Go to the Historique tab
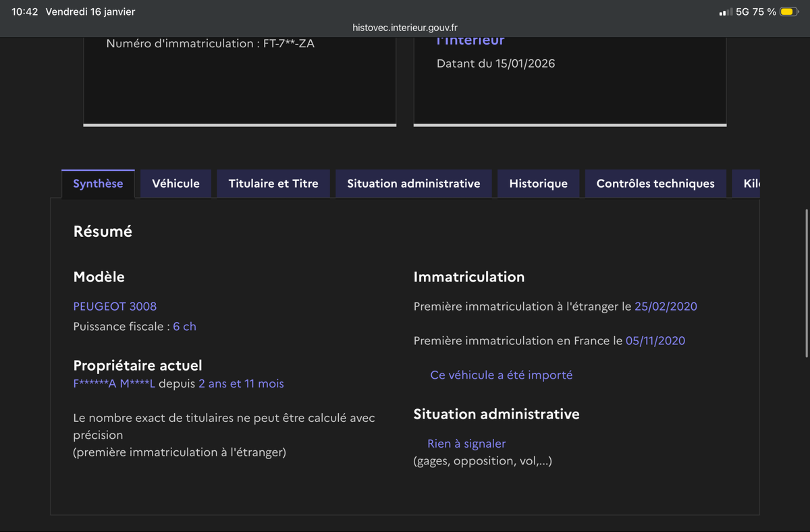The height and width of the screenshot is (532, 810). (x=538, y=184)
